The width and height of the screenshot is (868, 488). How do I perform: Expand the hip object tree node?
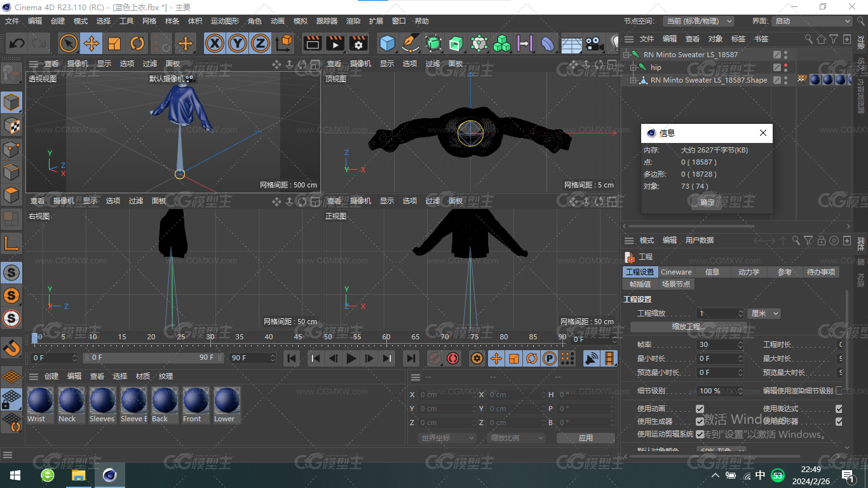click(634, 67)
